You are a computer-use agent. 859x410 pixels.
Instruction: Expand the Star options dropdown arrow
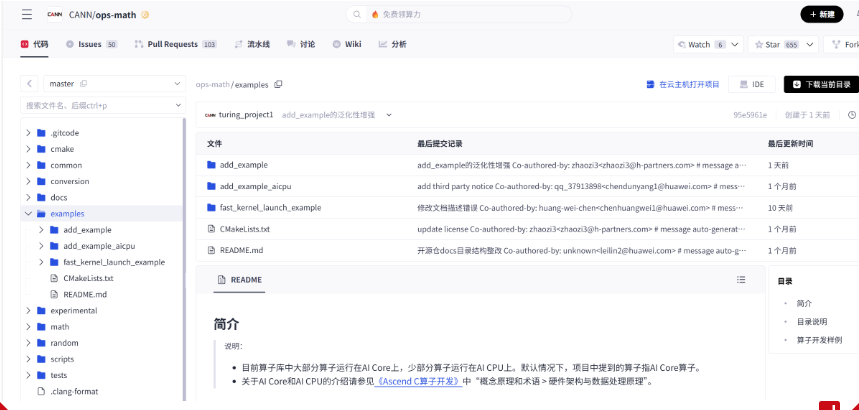808,44
